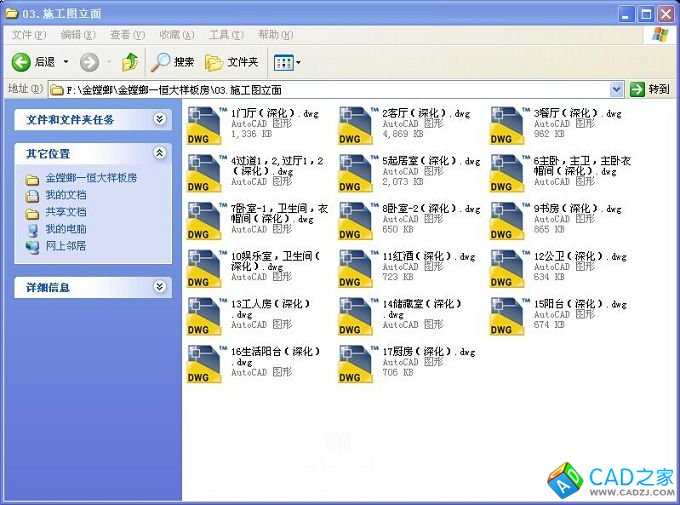Click the 转到 (Go) button
Screen dimensions: 680x505
tap(650, 89)
